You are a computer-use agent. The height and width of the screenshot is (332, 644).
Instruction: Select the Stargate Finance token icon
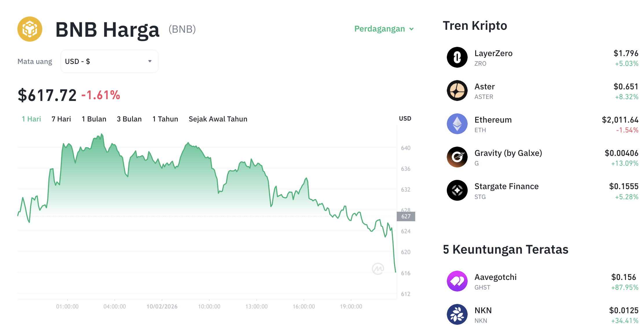coord(457,190)
